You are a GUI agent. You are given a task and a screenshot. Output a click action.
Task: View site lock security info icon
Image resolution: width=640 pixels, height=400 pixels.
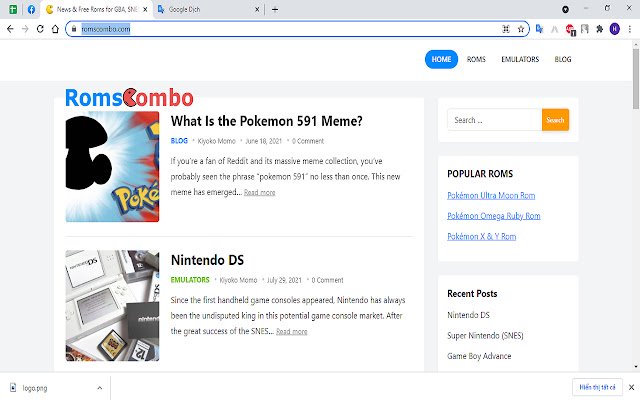[x=74, y=29]
